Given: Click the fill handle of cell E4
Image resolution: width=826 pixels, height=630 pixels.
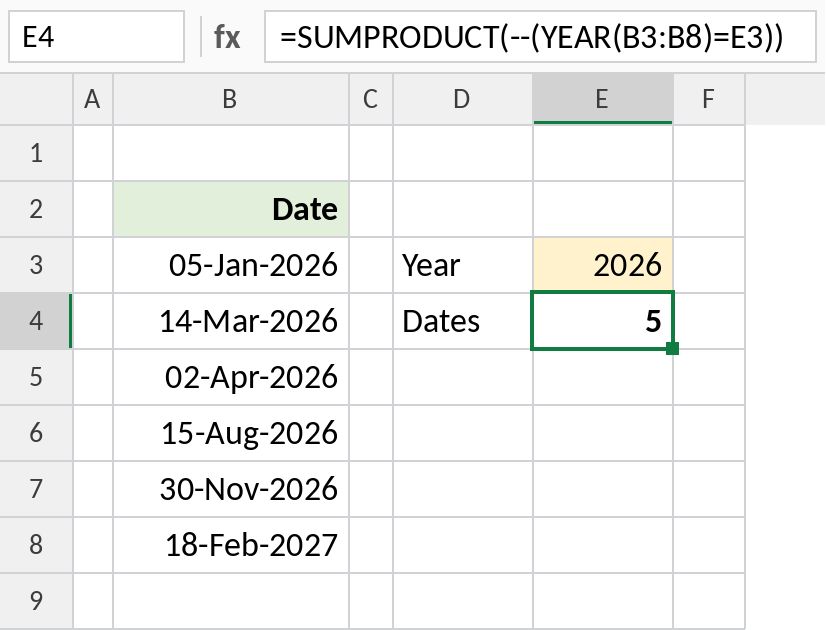Looking at the screenshot, I should click(x=672, y=348).
